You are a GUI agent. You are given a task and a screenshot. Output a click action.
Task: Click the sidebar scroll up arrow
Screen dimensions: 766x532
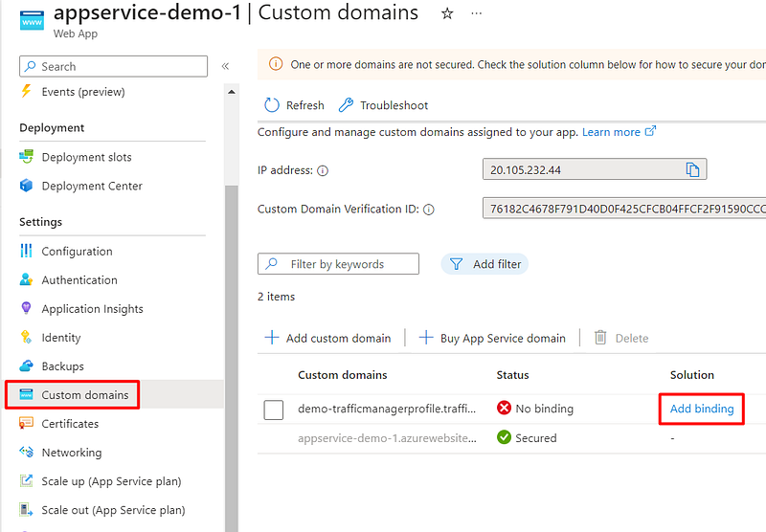tap(232, 92)
